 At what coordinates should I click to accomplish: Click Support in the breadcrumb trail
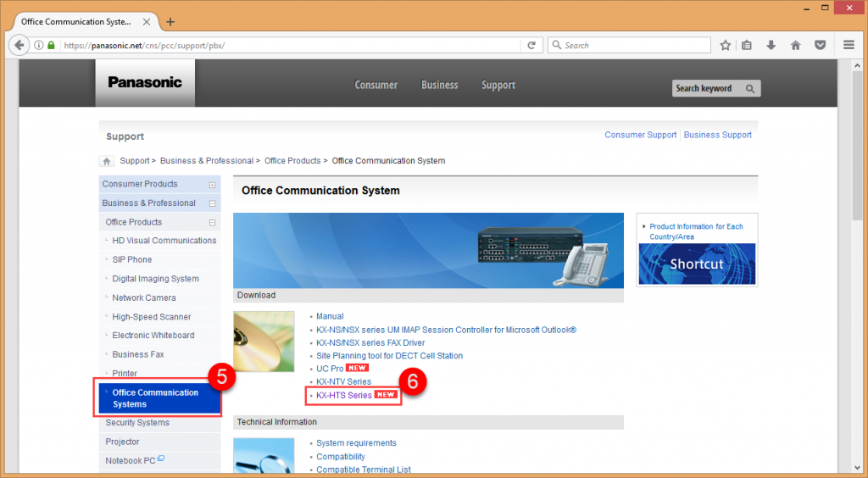point(135,161)
